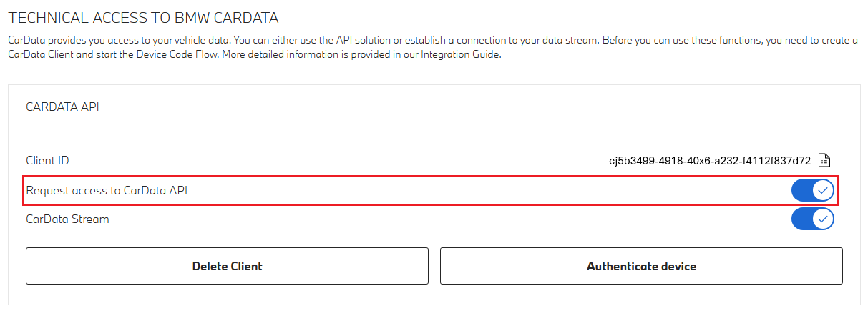This screenshot has height=311, width=868.
Task: Click the Client ID label
Action: (x=47, y=161)
